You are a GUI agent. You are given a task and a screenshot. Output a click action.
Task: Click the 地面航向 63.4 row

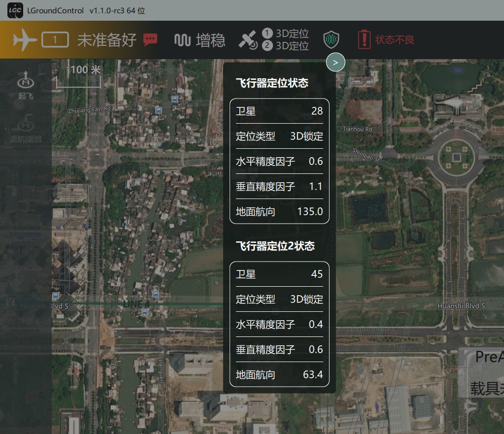279,374
